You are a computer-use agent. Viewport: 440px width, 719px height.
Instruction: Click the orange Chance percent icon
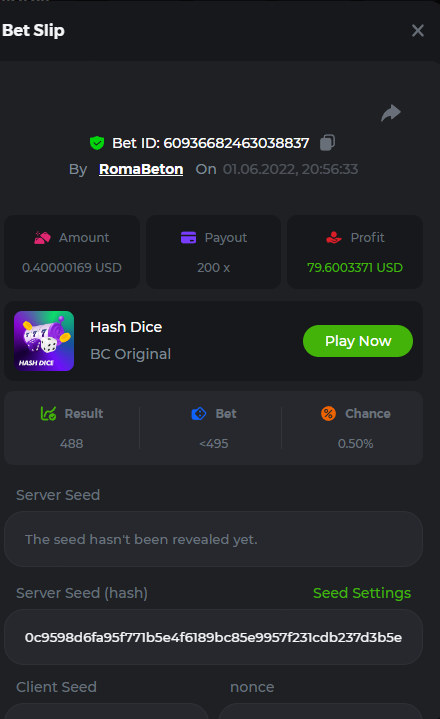(328, 414)
